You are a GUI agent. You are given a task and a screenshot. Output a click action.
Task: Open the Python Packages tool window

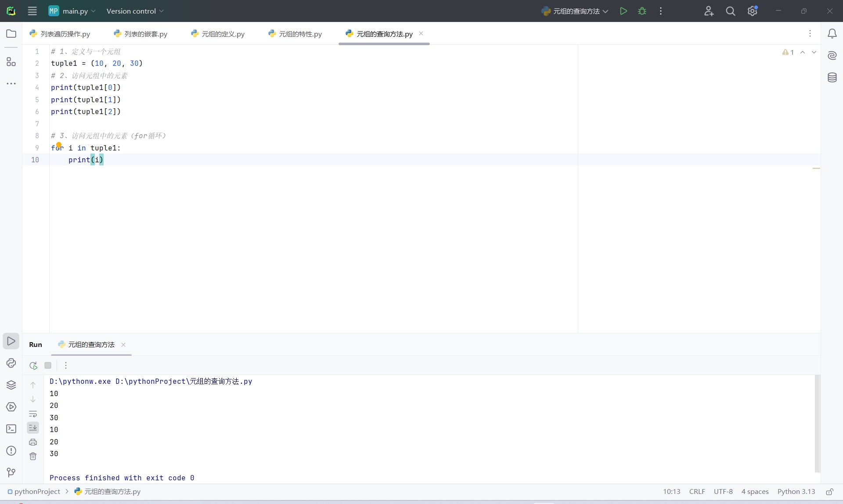(x=11, y=385)
